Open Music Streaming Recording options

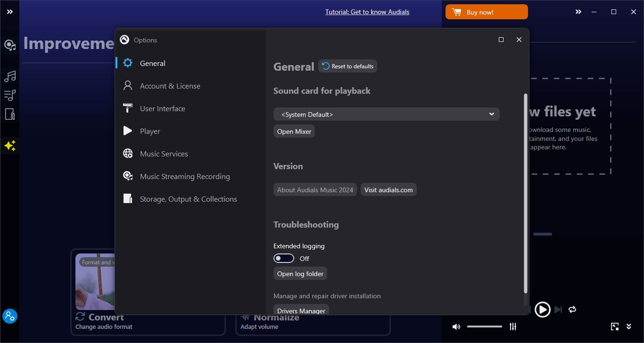[x=190, y=176]
